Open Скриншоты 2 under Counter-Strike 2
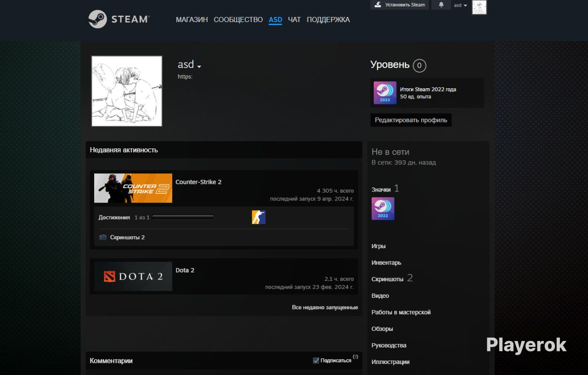Viewport: 588px width, 375px height. coord(127,238)
